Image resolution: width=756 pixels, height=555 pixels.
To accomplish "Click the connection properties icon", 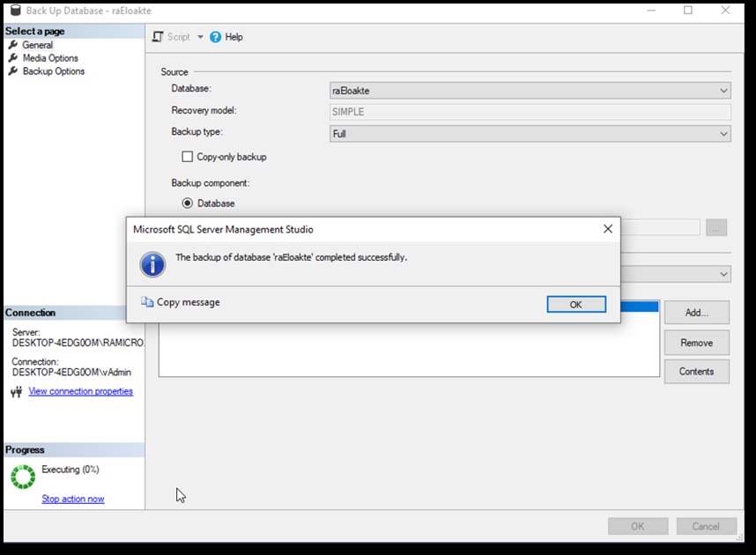I will [x=17, y=392].
